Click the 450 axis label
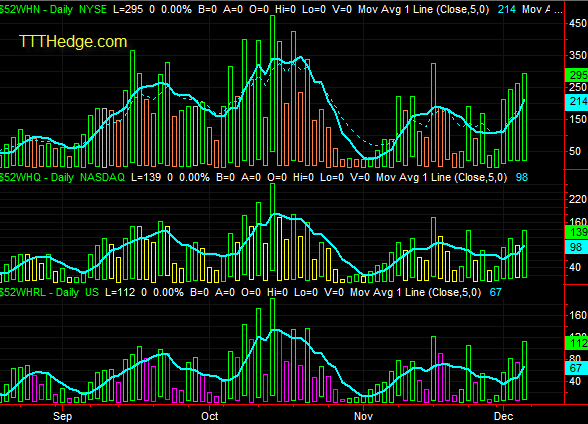The image size is (588, 424). [x=578, y=23]
